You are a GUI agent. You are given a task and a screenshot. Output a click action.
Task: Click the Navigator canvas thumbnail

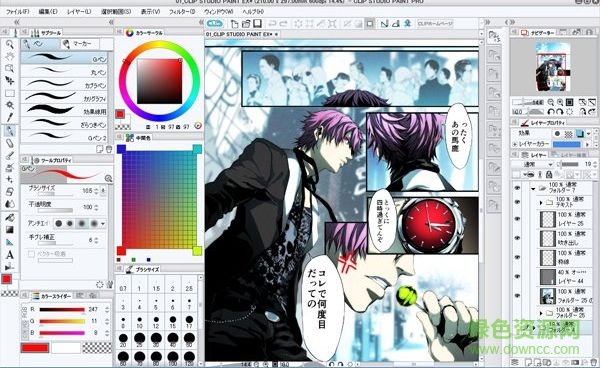tap(553, 67)
